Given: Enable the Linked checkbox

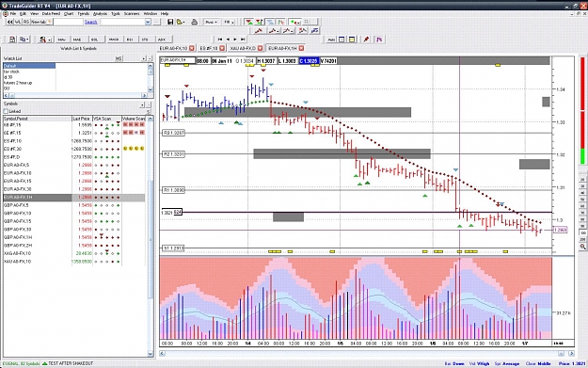Looking at the screenshot, I should 6,111.
